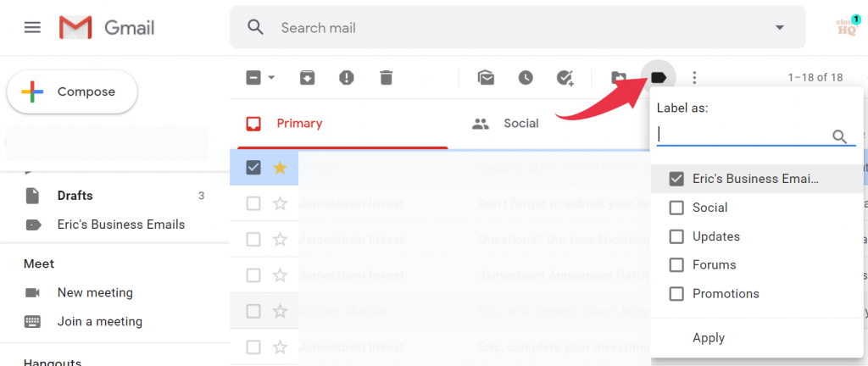The height and width of the screenshot is (366, 868).
Task: Open the main menu hamburger icon
Action: [33, 28]
